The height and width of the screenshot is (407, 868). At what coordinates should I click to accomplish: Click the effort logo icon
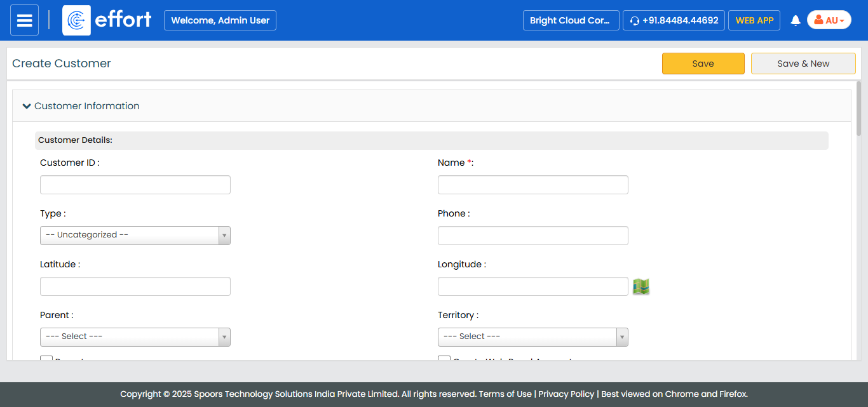coord(76,20)
